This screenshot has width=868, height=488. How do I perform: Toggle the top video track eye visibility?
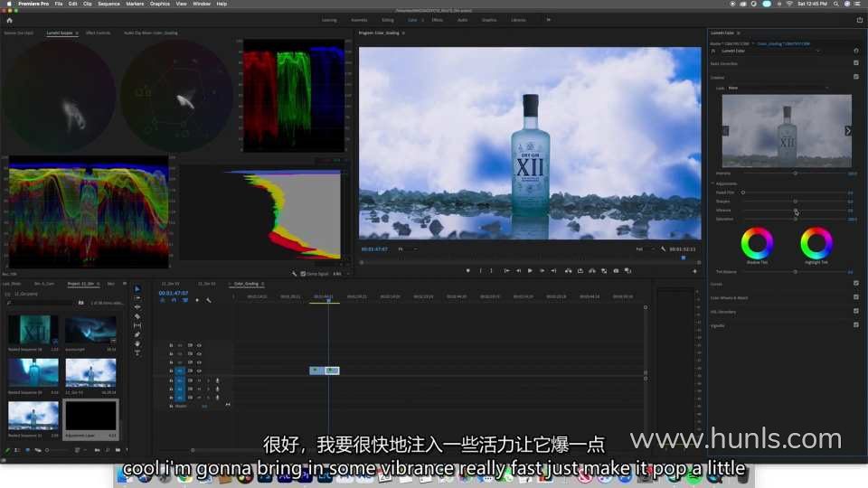tap(199, 345)
